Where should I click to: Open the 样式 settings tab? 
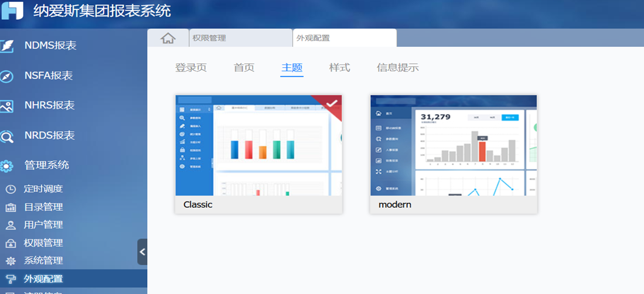click(x=340, y=68)
